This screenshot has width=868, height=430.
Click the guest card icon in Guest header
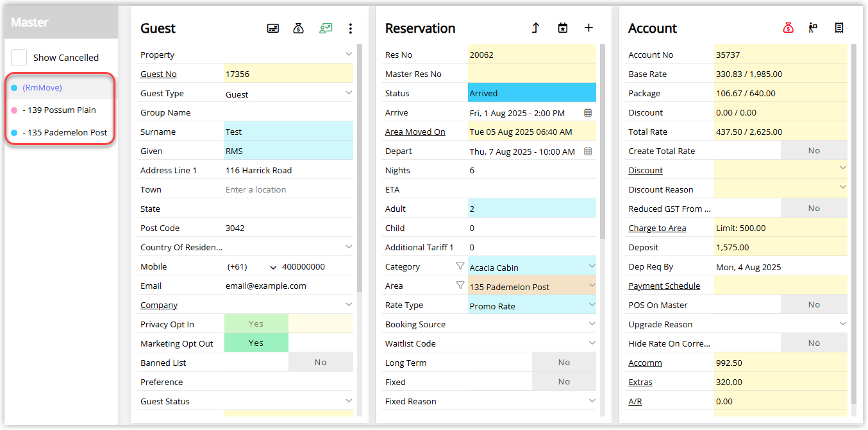273,28
